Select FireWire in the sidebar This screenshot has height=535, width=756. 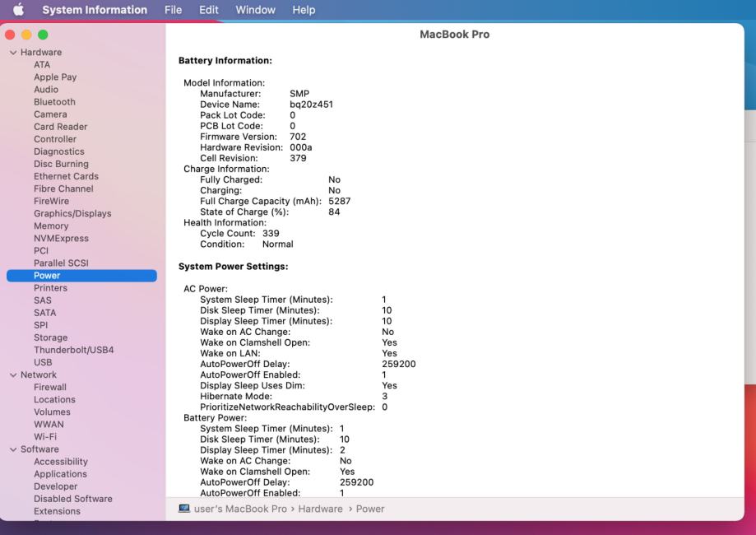coord(51,201)
